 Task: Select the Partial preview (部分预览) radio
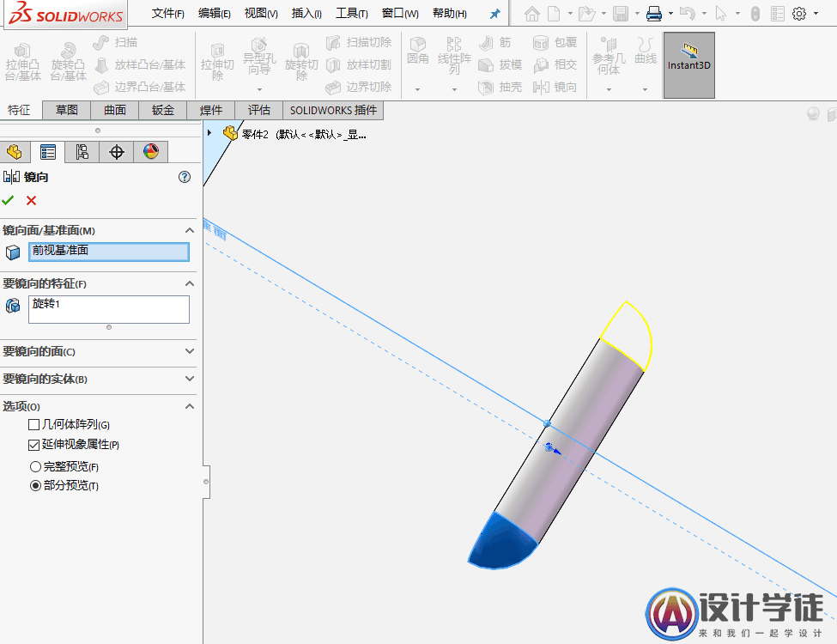(x=35, y=485)
